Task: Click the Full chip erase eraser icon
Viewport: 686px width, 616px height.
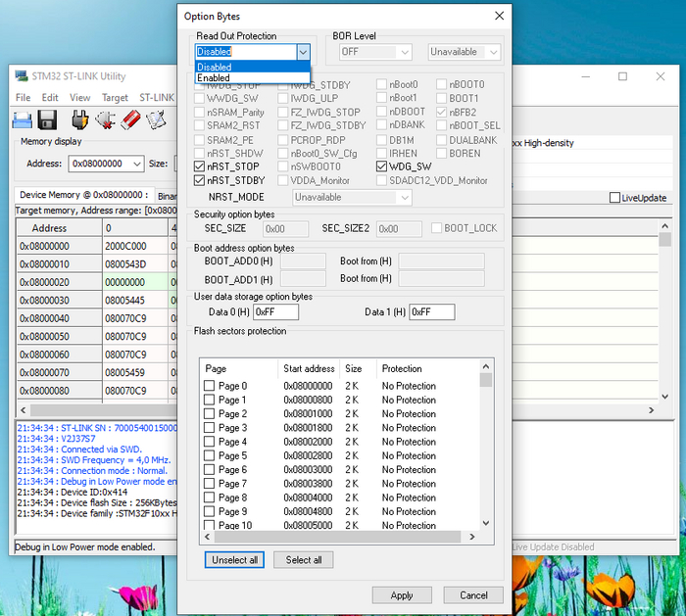Action: (x=130, y=119)
